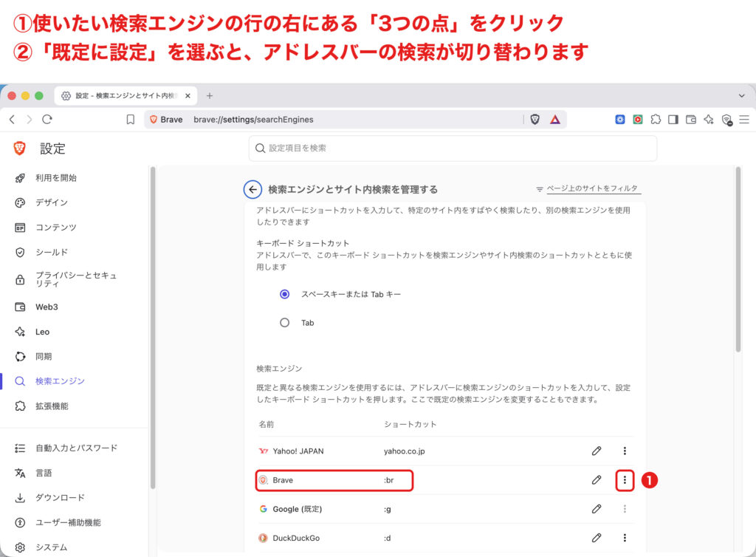Click the DuckDuckGo name in the list
756x557 pixels.
[x=296, y=539]
